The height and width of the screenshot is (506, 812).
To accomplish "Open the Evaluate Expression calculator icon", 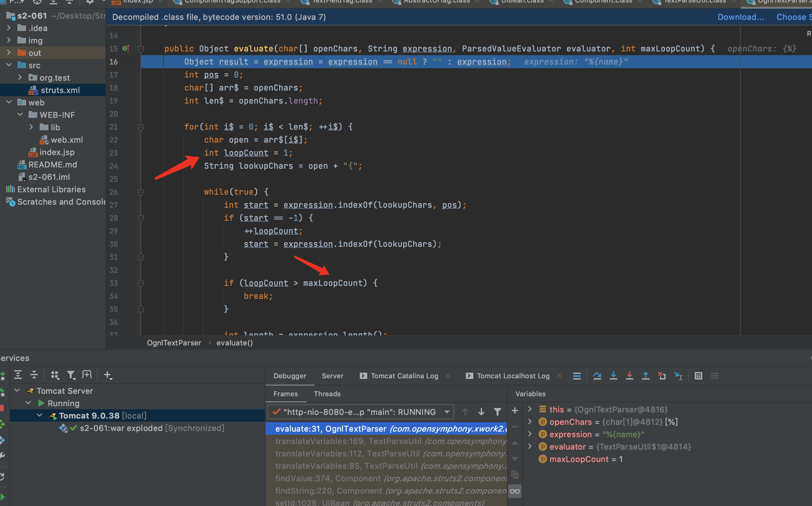I will point(698,376).
